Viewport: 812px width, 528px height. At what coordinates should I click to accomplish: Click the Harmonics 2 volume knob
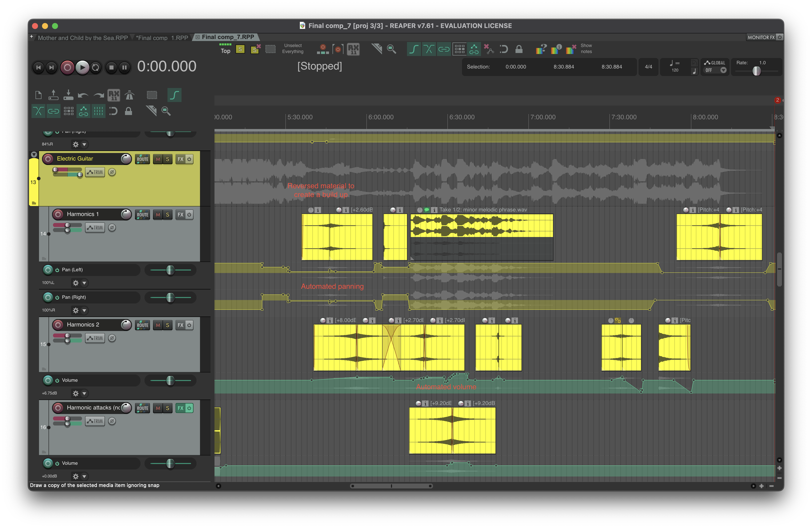point(126,325)
